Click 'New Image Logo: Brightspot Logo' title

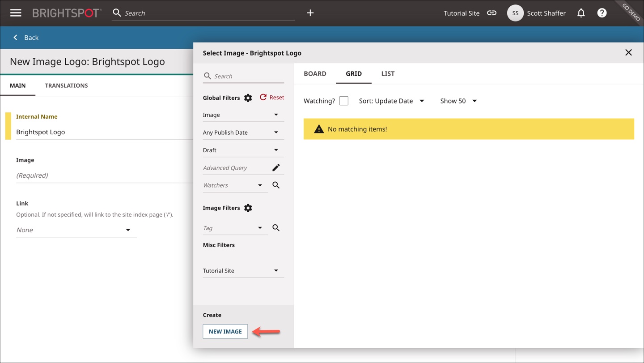tap(87, 61)
